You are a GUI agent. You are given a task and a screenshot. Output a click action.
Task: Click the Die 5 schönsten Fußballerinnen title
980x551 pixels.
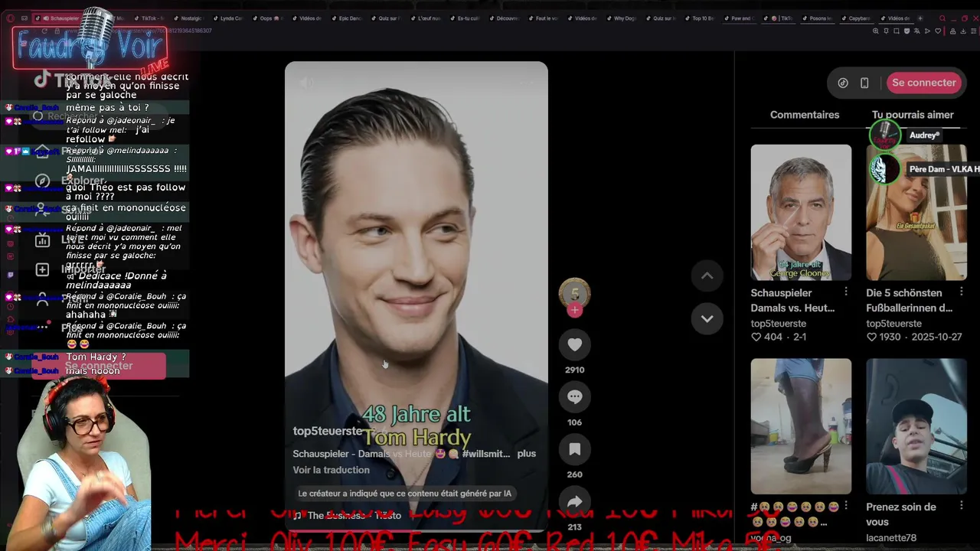(910, 301)
